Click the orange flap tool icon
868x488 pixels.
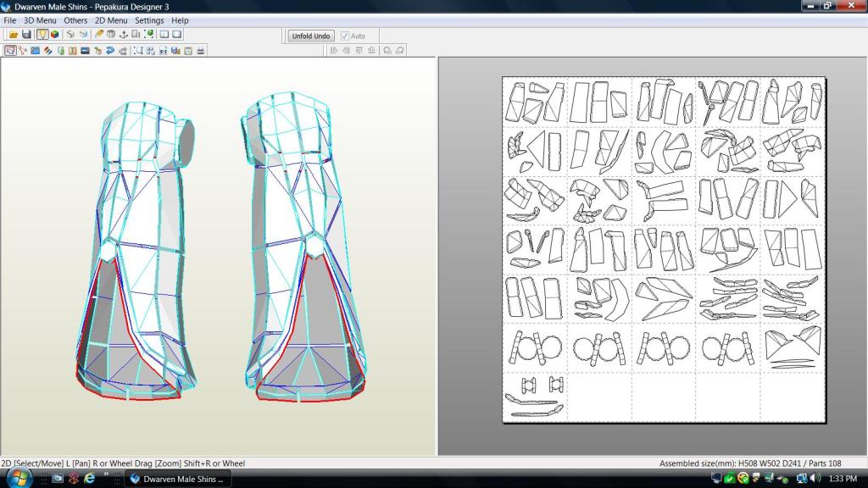[73, 50]
